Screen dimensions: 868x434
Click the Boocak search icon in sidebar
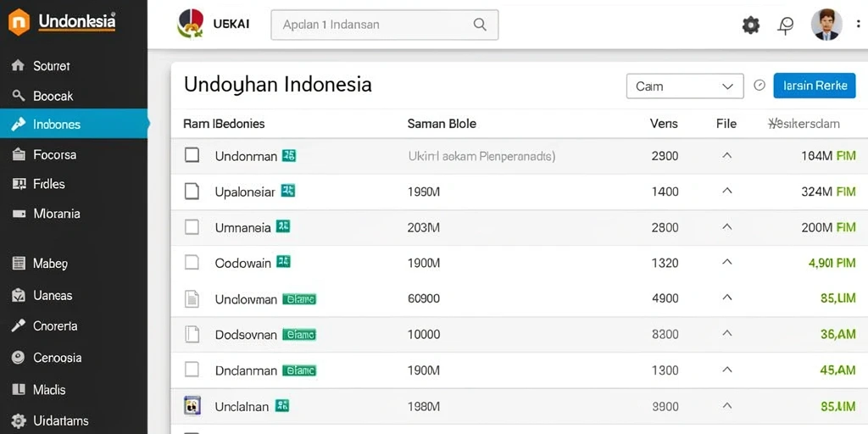click(19, 96)
